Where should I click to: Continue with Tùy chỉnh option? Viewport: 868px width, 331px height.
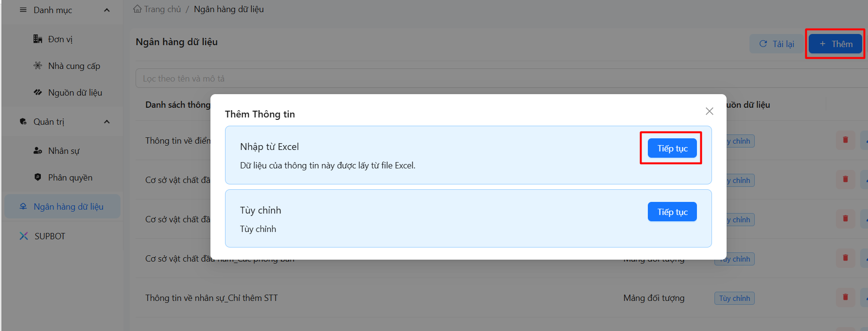coord(672,212)
